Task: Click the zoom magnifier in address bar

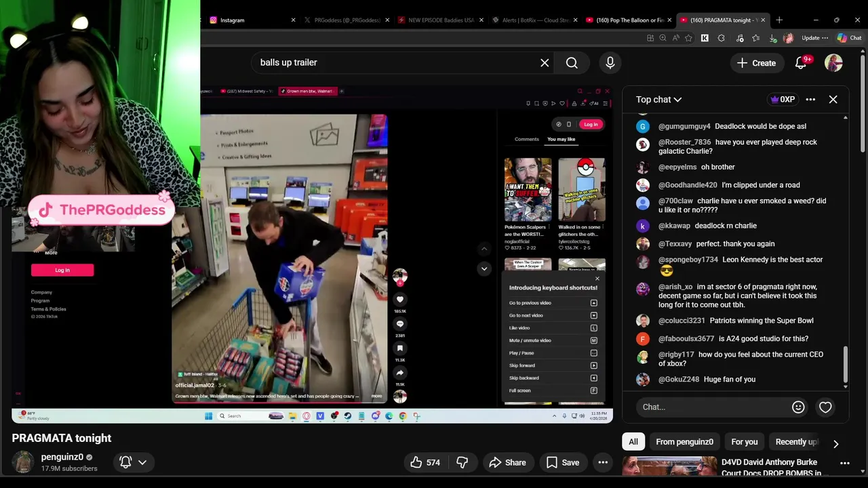Action: [663, 38]
